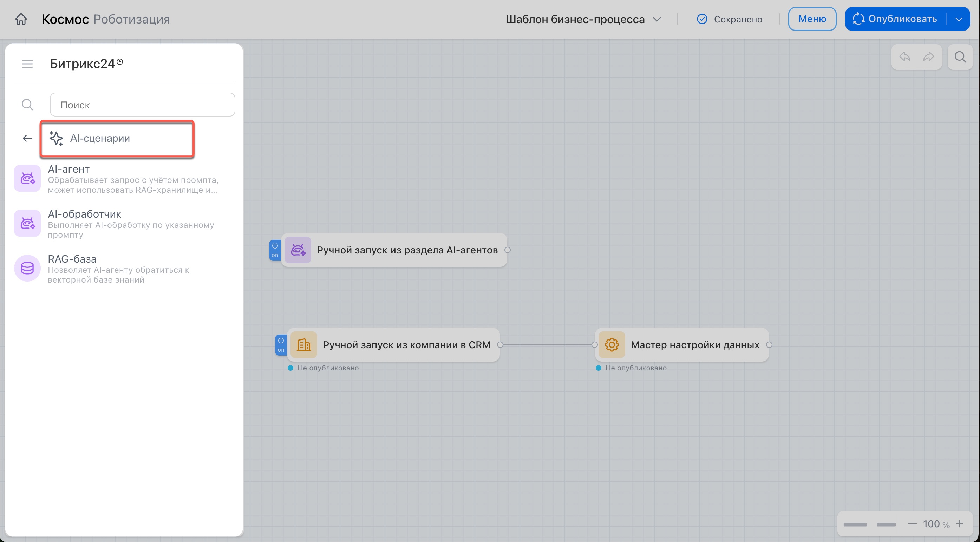Click into the Поиск search field
980x542 pixels.
(142, 105)
